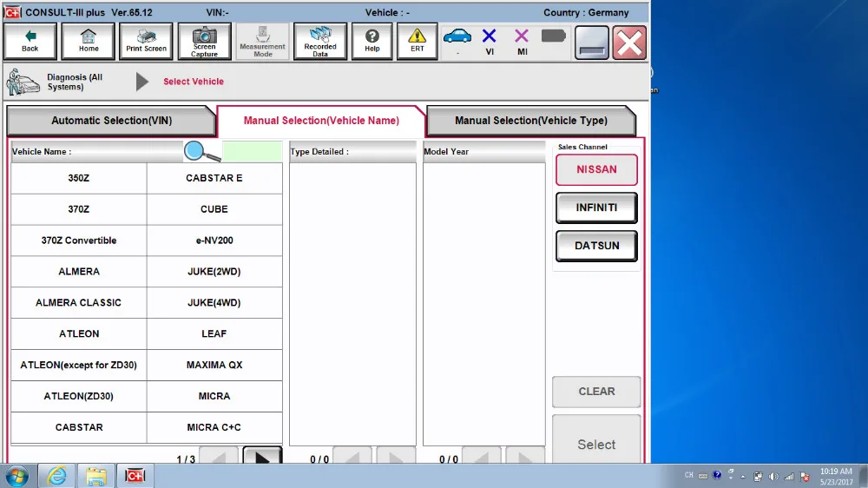Go to previous vehicle name page
Screen dimensions: 868x488
tap(219, 455)
